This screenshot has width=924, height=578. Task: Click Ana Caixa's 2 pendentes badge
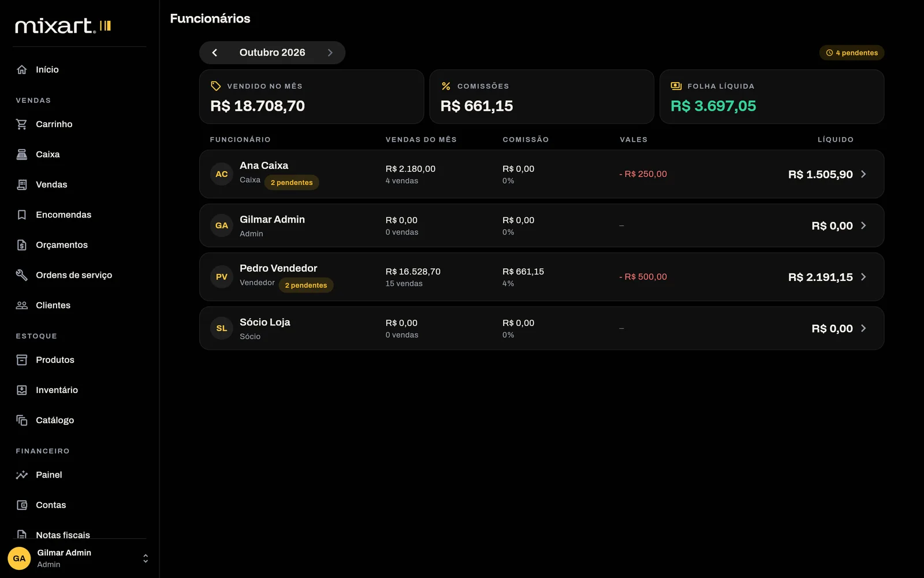292,183
